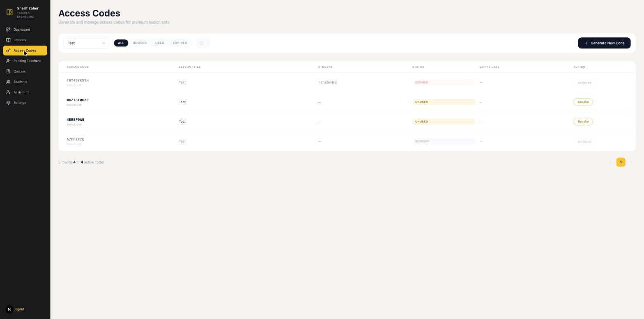Click Archived button for code A7FF7F7E
This screenshot has width=644, height=319.
click(x=584, y=141)
